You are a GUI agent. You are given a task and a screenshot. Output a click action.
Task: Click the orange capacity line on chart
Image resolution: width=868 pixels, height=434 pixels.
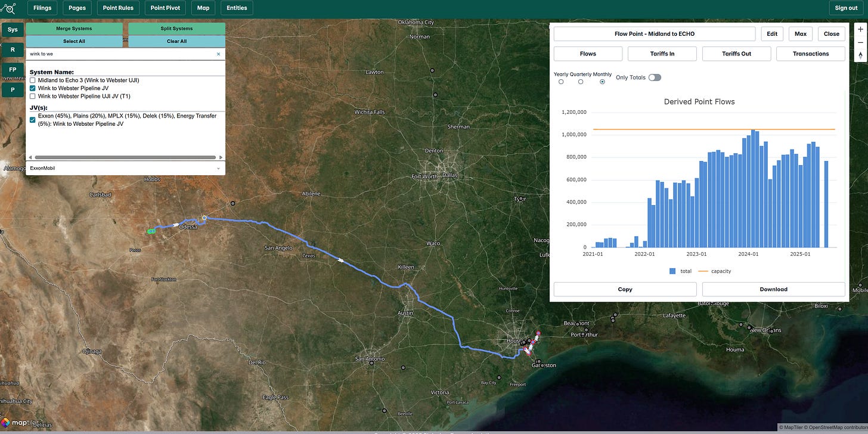click(x=714, y=129)
